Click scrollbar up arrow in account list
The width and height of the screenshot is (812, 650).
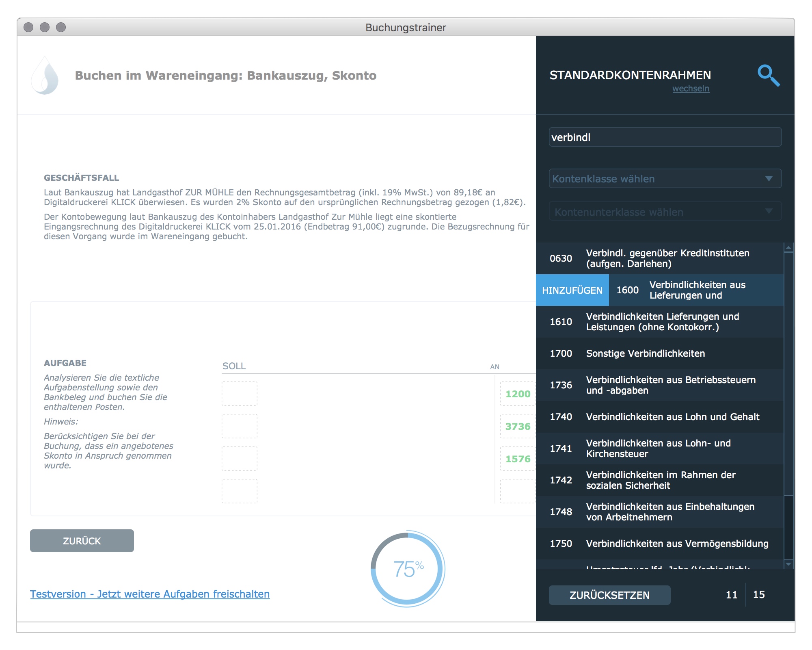(x=788, y=248)
